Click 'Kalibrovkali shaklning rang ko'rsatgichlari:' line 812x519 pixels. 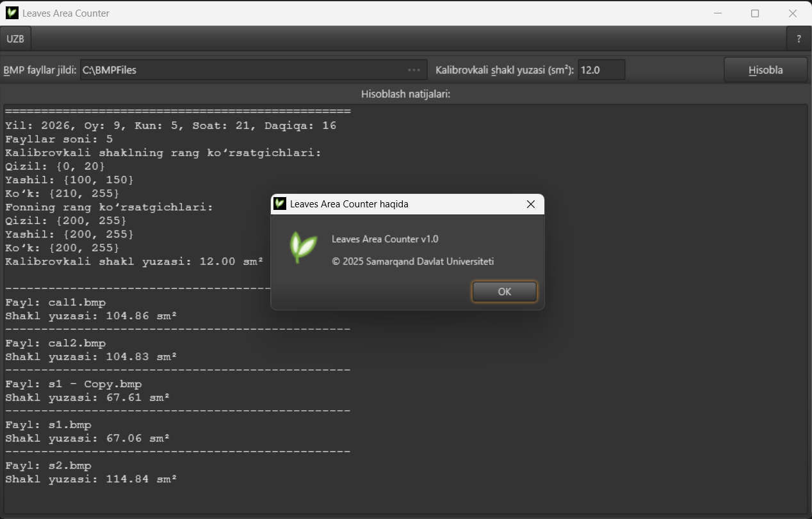point(163,153)
